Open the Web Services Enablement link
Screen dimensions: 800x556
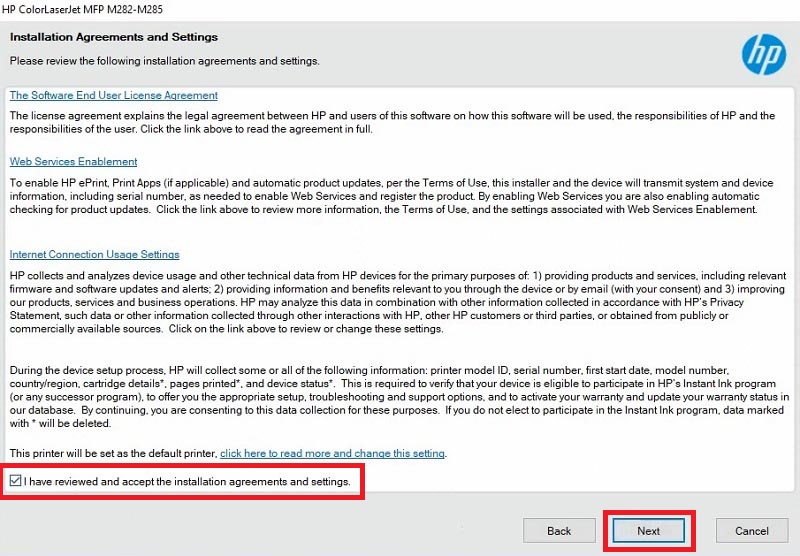[73, 161]
